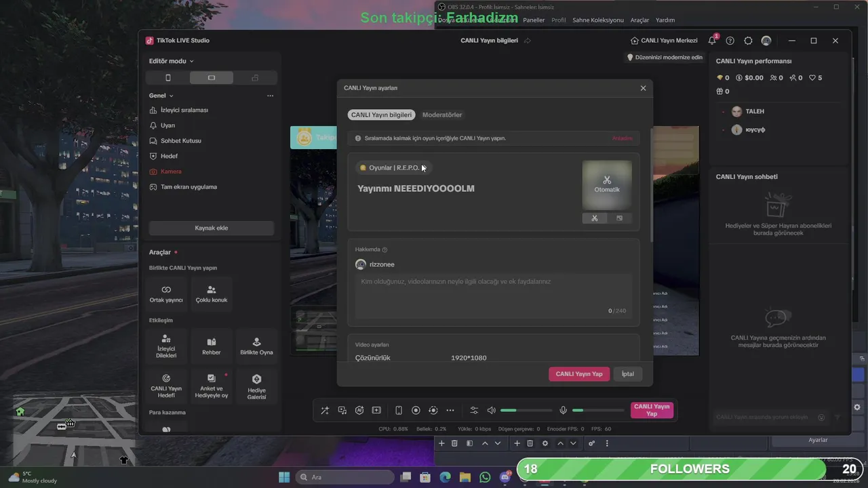The image size is (868, 488).
Task: Open the Oyunlar | R.E.P.O. category dropdown
Action: 393,167
